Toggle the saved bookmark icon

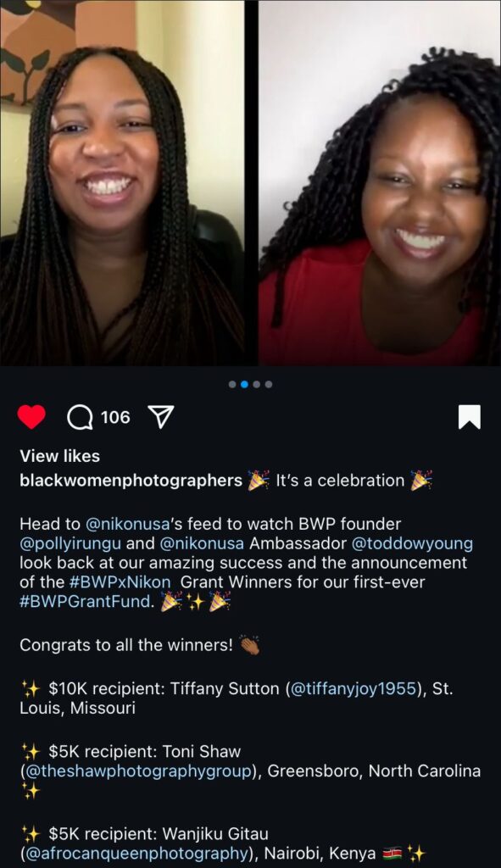pos(470,417)
